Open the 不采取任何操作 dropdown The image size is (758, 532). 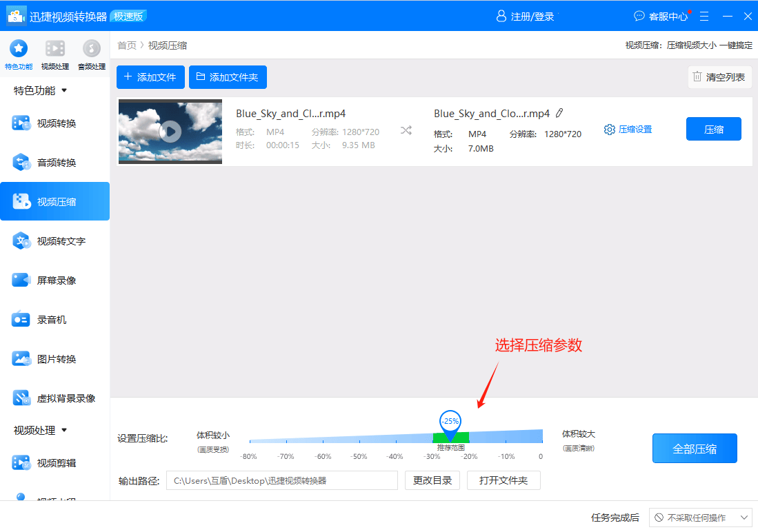[x=701, y=518]
